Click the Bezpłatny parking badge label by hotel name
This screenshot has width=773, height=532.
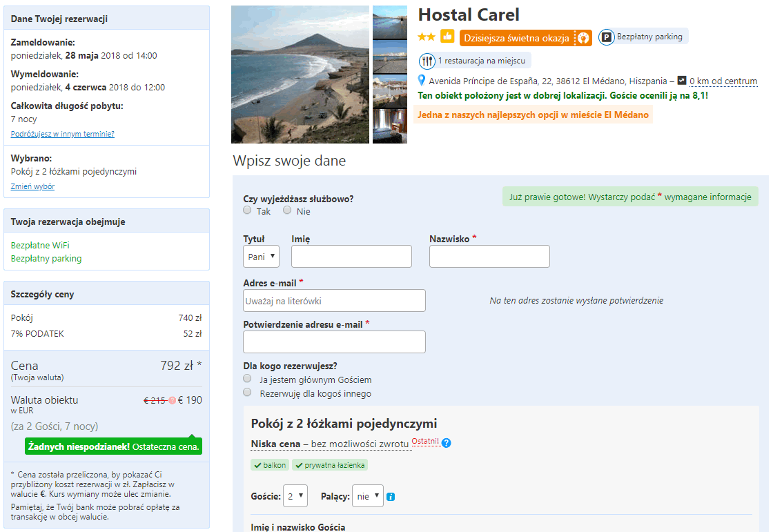pyautogui.click(x=649, y=37)
